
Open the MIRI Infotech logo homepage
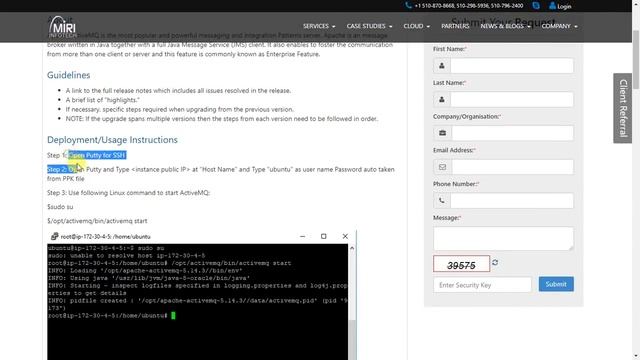point(62,27)
